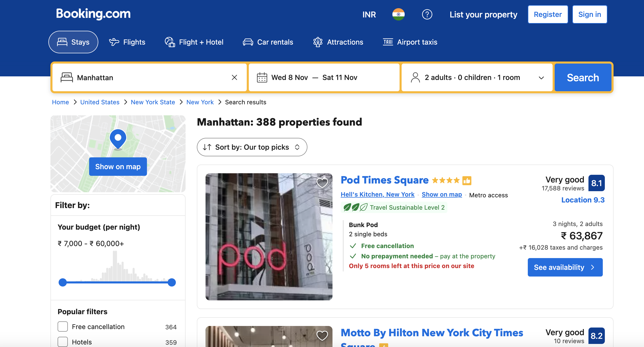Click Show on map link for Pod Times Square
This screenshot has height=347, width=644.
point(442,195)
